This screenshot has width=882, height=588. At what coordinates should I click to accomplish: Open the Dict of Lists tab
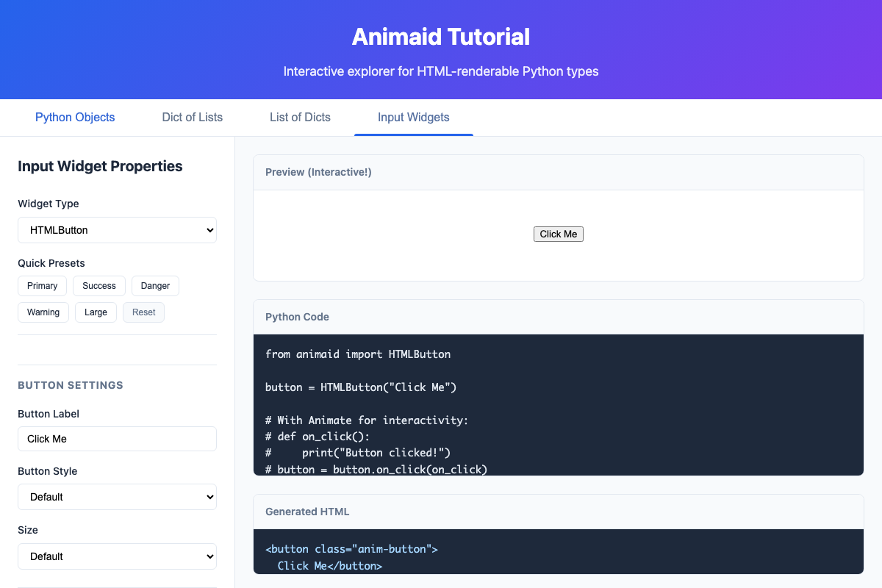[192, 118]
